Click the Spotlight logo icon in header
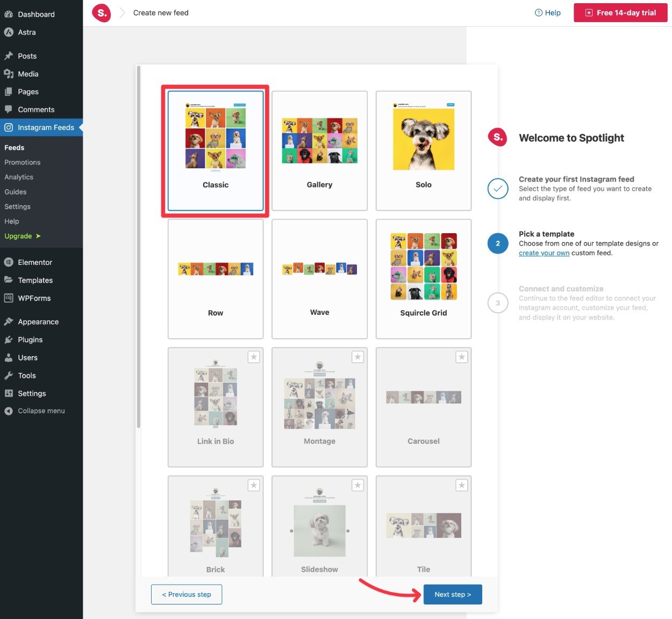This screenshot has height=619, width=672. pyautogui.click(x=101, y=13)
